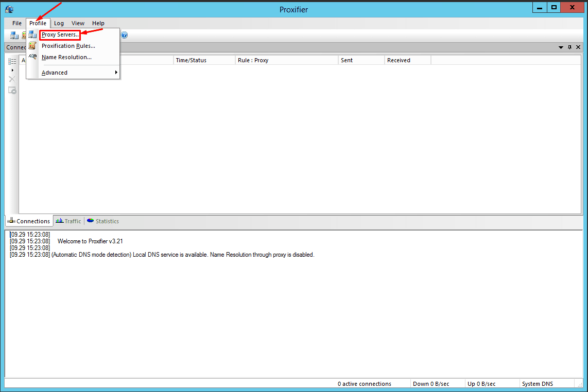588x392 pixels.
Task: Switch to the Statistics tab
Action: (x=103, y=221)
